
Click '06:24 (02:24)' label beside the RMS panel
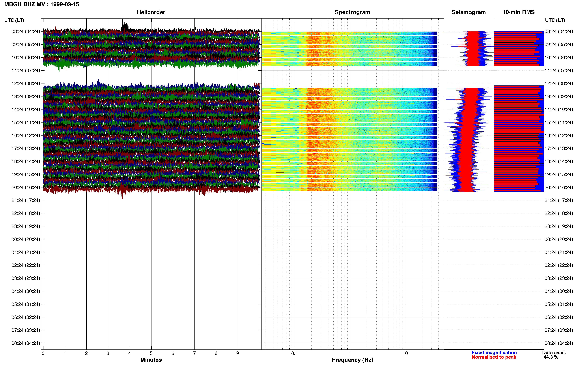pyautogui.click(x=559, y=317)
